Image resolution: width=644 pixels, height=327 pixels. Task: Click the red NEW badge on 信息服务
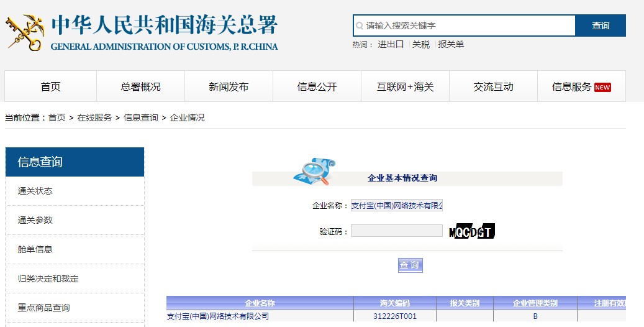coord(602,88)
